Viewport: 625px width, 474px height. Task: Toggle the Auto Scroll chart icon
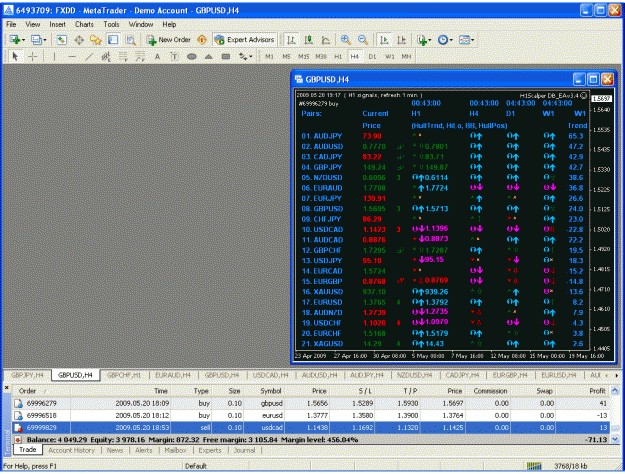coord(384,40)
